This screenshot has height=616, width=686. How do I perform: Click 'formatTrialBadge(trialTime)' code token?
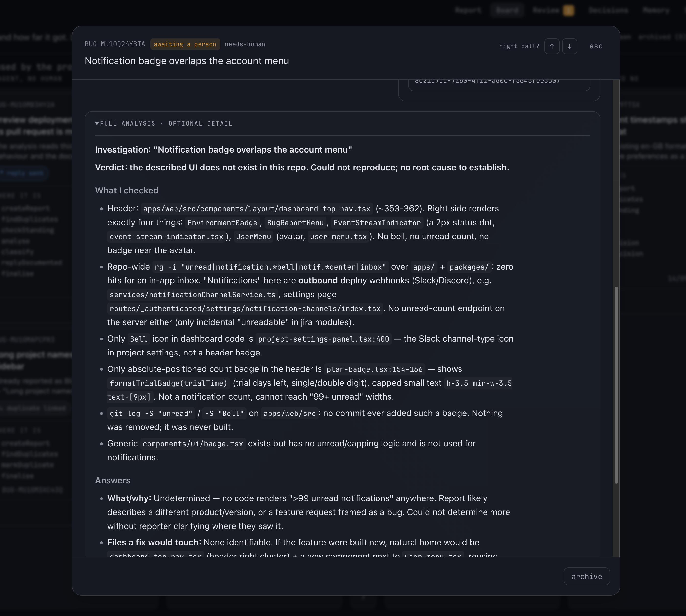pyautogui.click(x=168, y=383)
